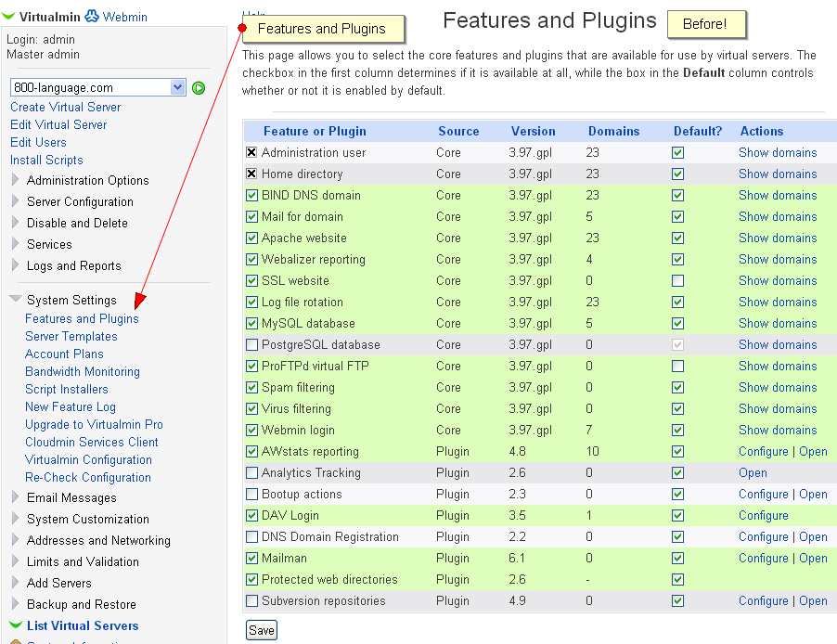Click Upgrade to Virtualmin Pro
This screenshot has width=837, height=644.
pyautogui.click(x=94, y=424)
